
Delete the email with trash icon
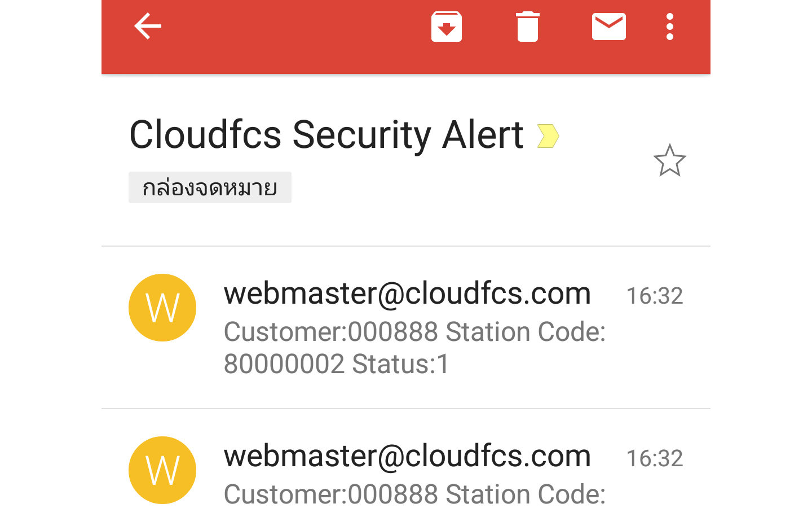528,27
